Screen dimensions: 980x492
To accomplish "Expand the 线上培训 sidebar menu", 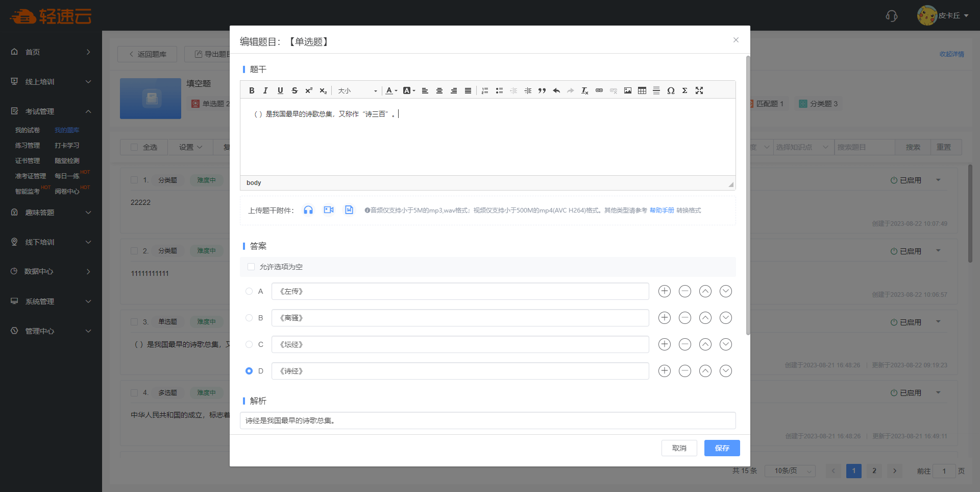I will pyautogui.click(x=51, y=82).
